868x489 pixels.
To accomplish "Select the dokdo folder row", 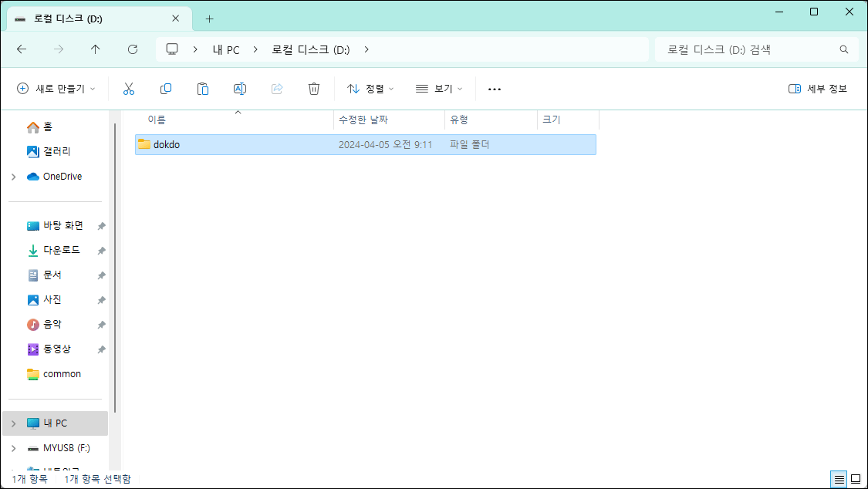I will click(366, 144).
